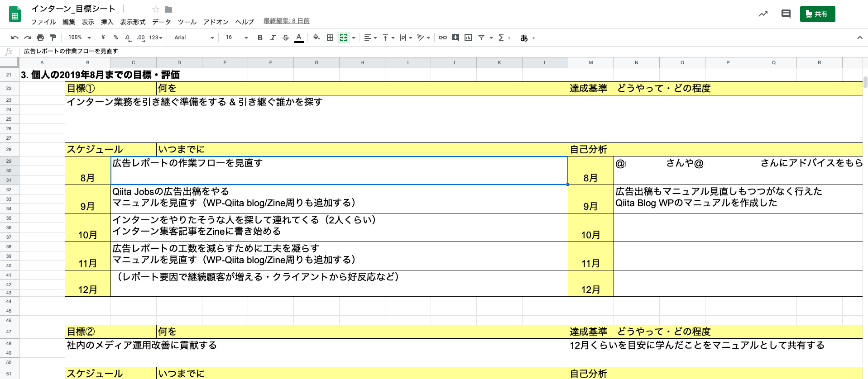The height and width of the screenshot is (379, 868).
Task: Insert a chart from toolbar
Action: 468,38
